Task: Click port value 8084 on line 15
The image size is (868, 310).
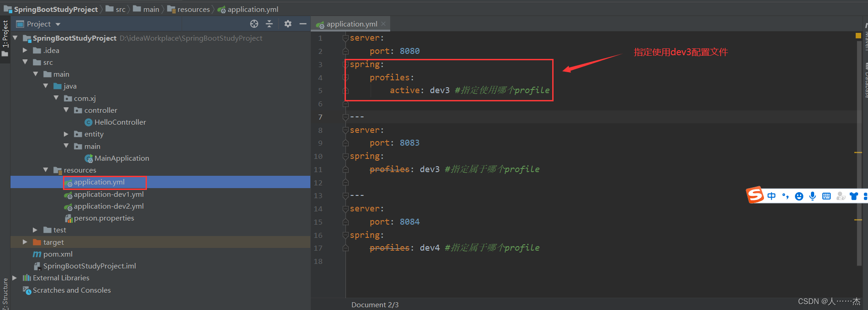Action: tap(410, 222)
